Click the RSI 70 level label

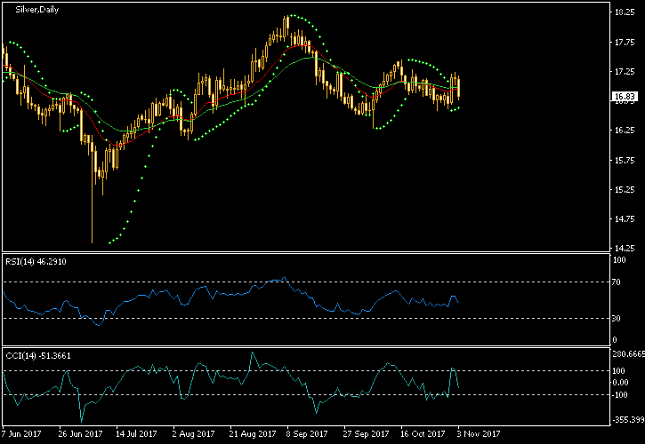click(616, 282)
